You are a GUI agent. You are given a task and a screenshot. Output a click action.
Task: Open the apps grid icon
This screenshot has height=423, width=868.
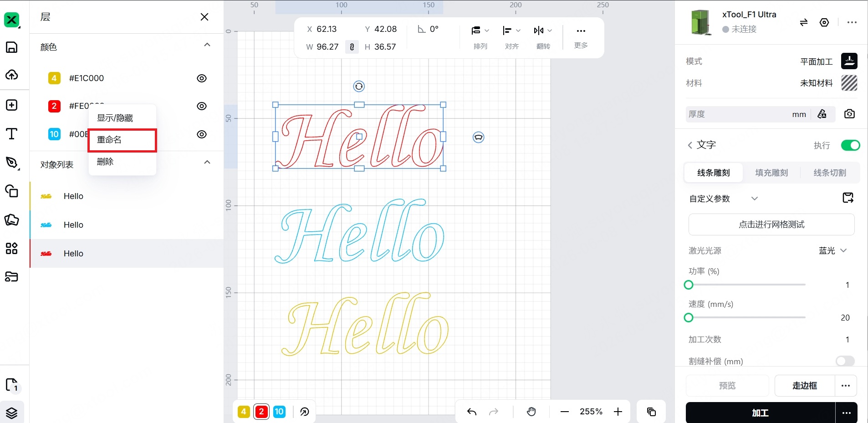point(11,248)
